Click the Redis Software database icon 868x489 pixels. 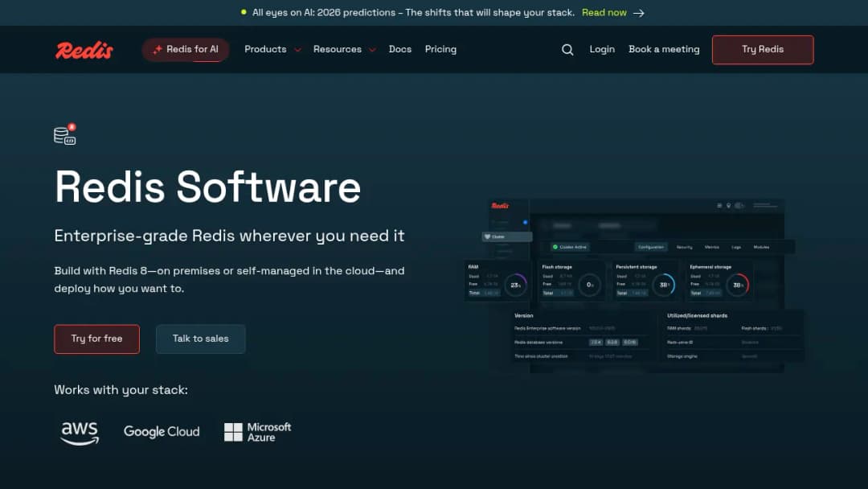[65, 134]
